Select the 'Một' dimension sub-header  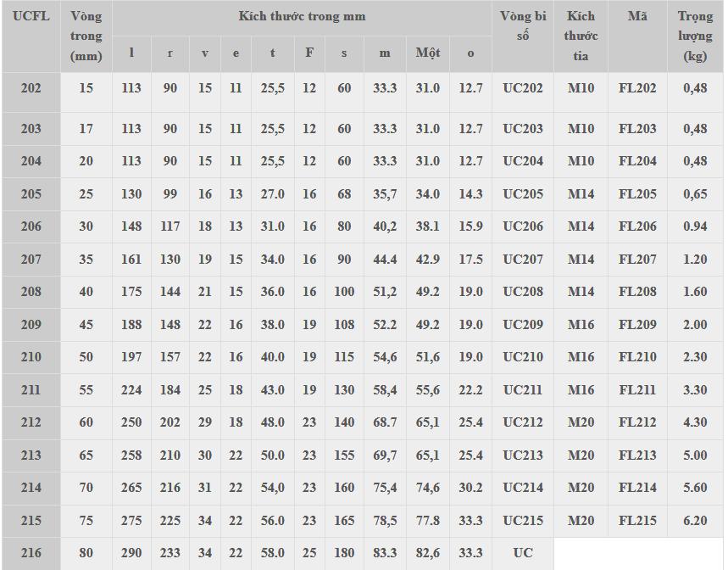428,53
